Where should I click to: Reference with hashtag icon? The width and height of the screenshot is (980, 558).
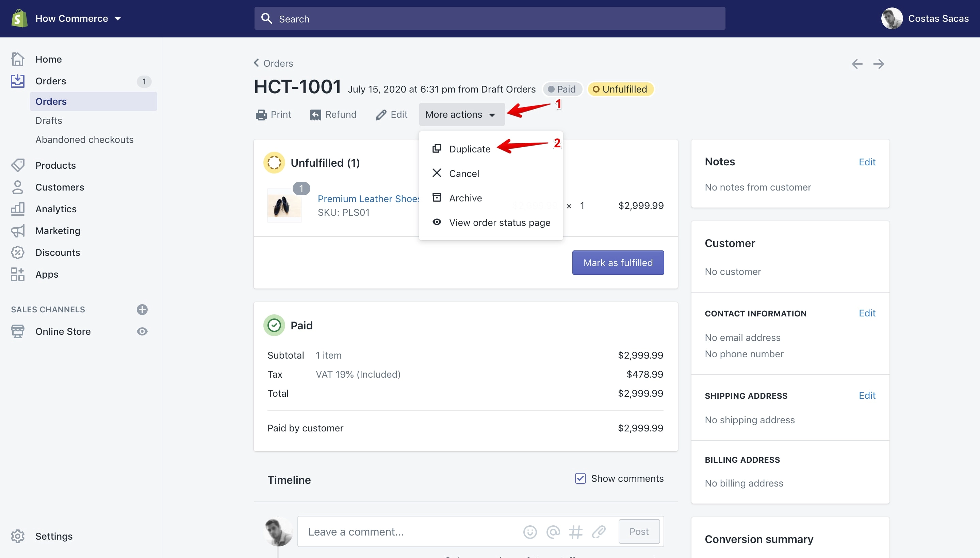pos(576,531)
